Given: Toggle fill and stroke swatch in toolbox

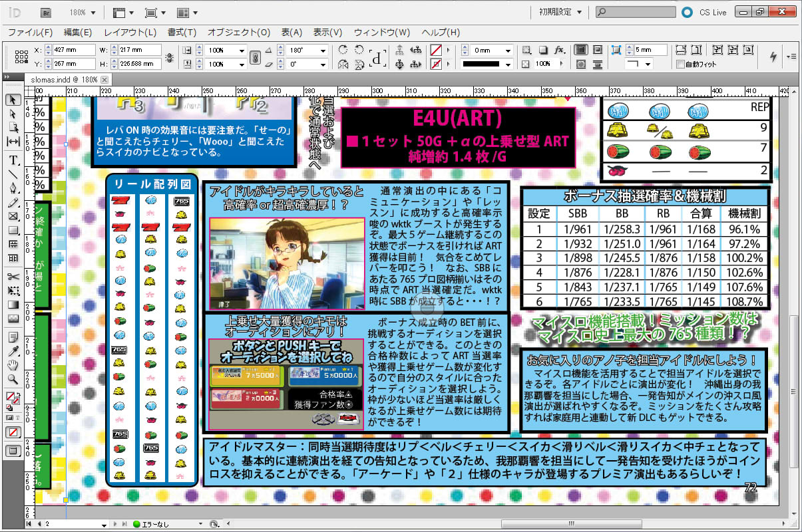Looking at the screenshot, I should (x=13, y=399).
